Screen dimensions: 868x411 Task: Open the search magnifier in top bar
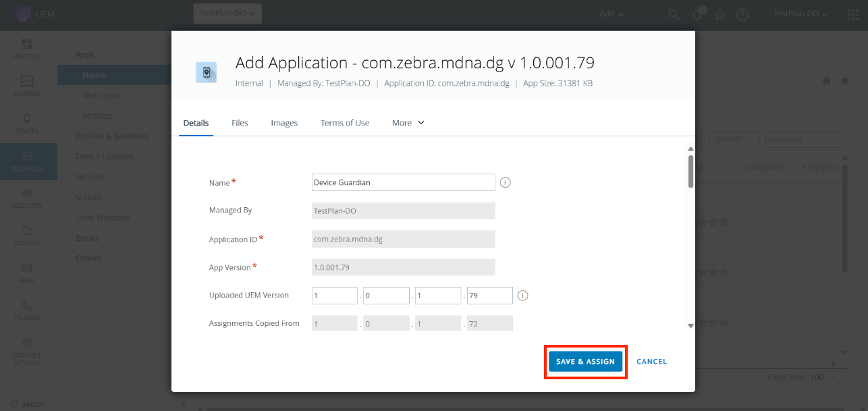pyautogui.click(x=674, y=14)
